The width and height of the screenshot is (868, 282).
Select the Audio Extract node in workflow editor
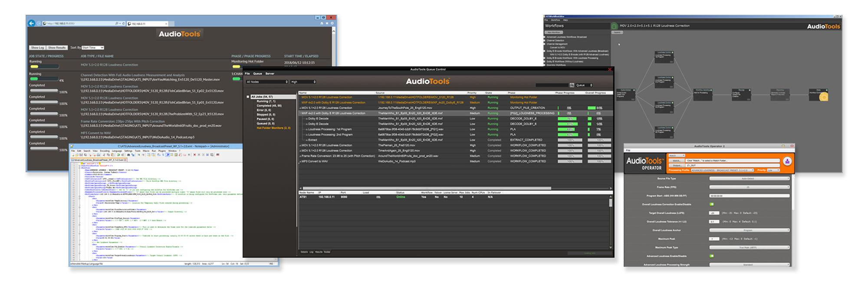click(x=626, y=94)
